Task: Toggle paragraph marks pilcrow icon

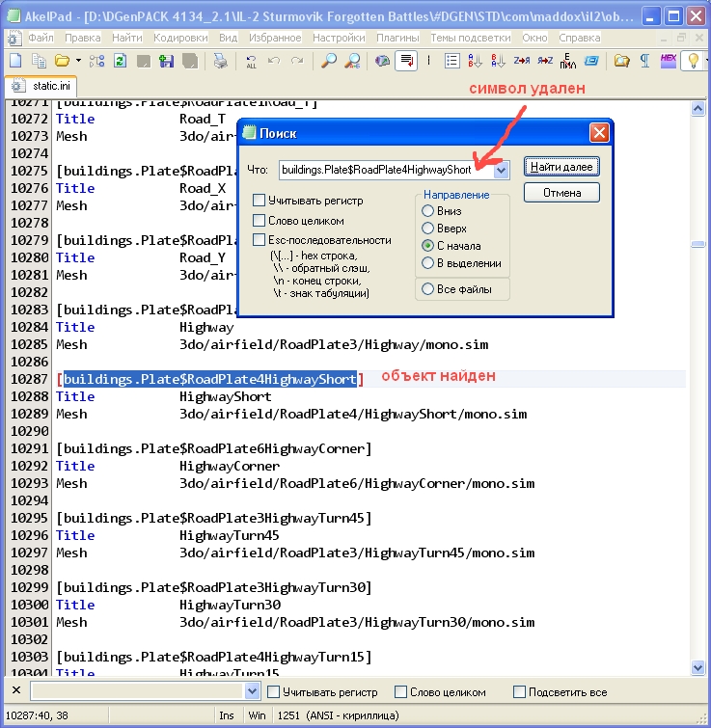Action: tap(644, 61)
